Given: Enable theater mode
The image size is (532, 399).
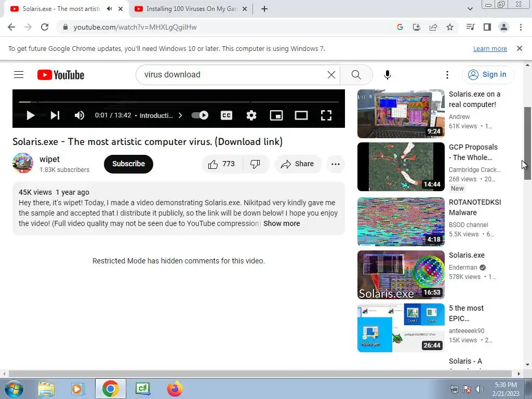Looking at the screenshot, I should 301,115.
